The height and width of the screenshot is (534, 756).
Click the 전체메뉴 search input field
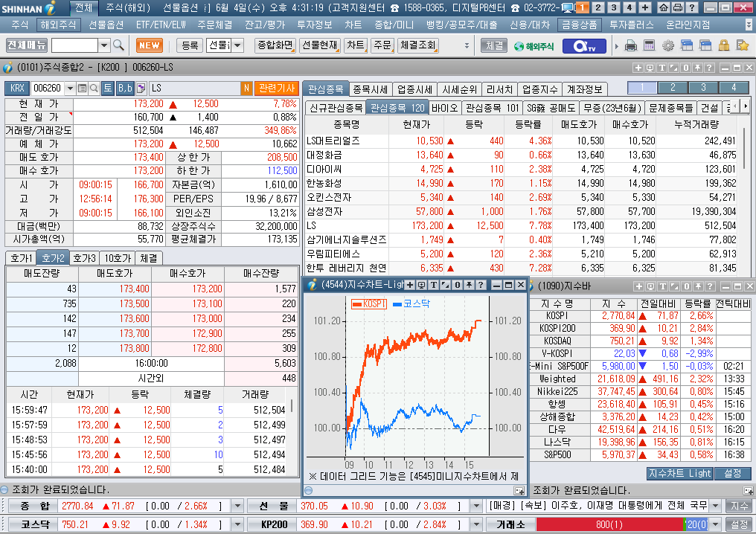(74, 46)
